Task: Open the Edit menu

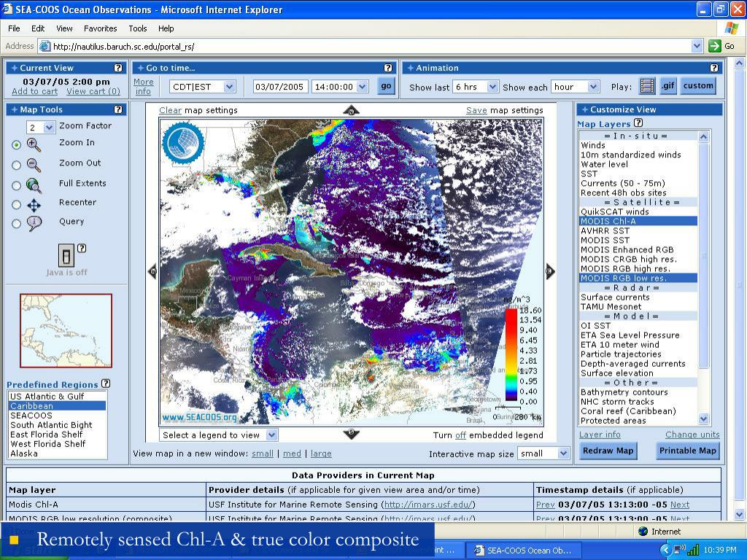Action: tap(38, 28)
